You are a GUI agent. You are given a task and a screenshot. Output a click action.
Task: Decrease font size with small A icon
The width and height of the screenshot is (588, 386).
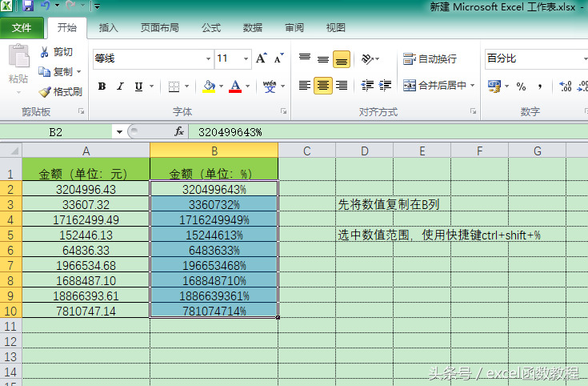click(279, 58)
